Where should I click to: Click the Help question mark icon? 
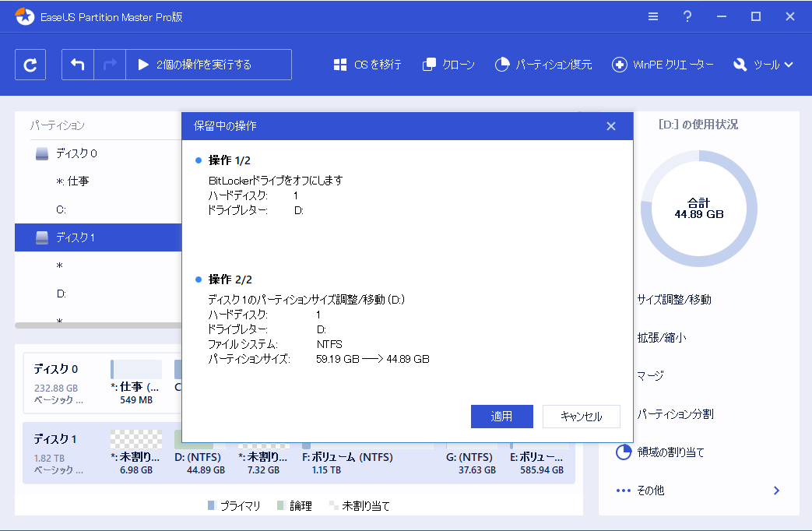point(687,16)
